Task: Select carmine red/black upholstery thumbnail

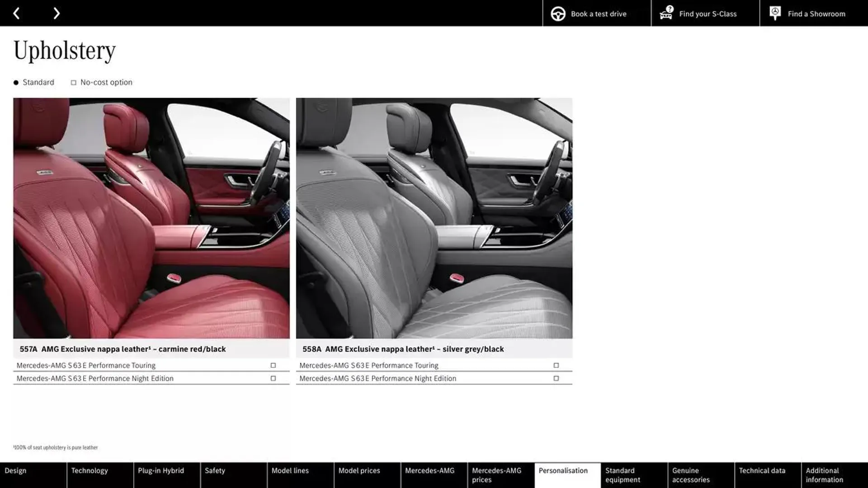Action: pyautogui.click(x=151, y=217)
